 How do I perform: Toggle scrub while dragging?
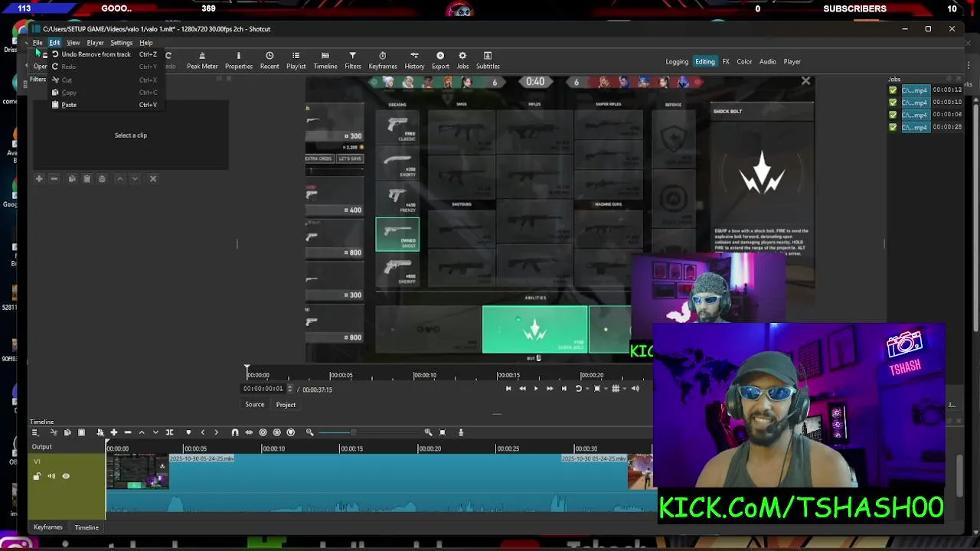[x=249, y=432]
